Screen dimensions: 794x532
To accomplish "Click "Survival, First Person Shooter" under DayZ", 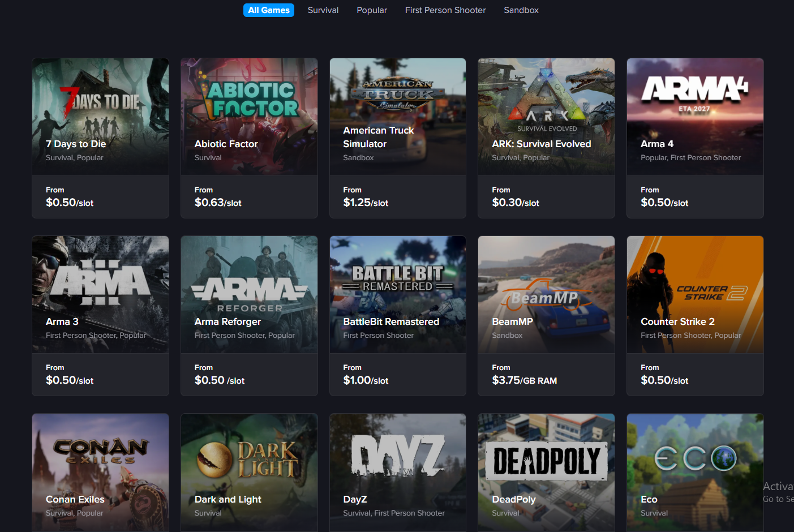I will (394, 513).
